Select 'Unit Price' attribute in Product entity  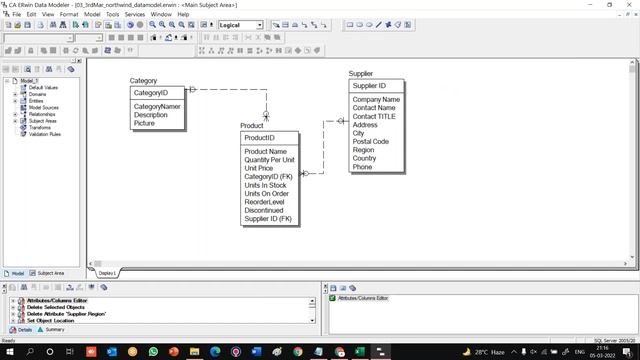(259, 168)
